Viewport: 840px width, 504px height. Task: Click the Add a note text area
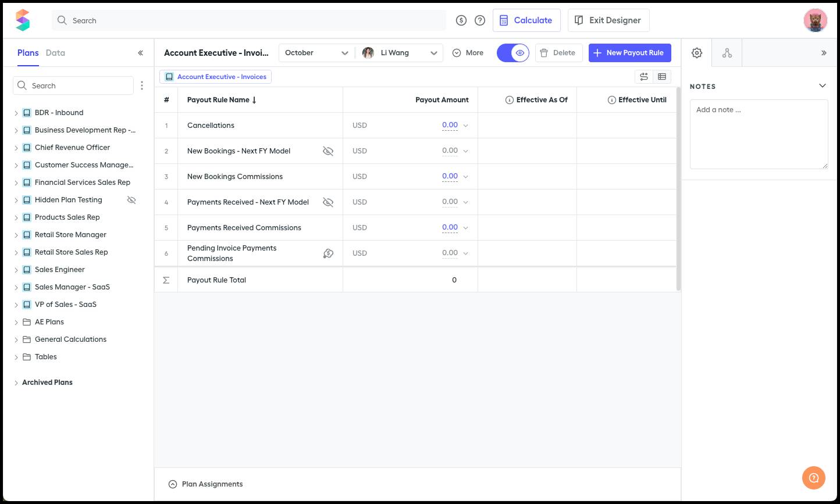tap(759, 134)
